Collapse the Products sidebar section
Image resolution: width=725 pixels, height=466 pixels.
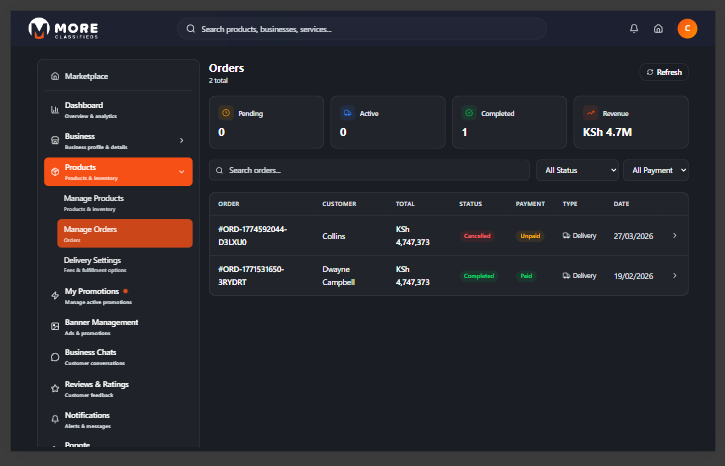click(181, 172)
